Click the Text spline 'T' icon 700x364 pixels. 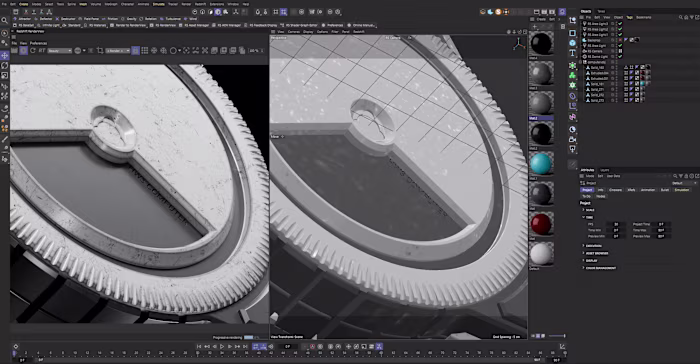(572, 53)
